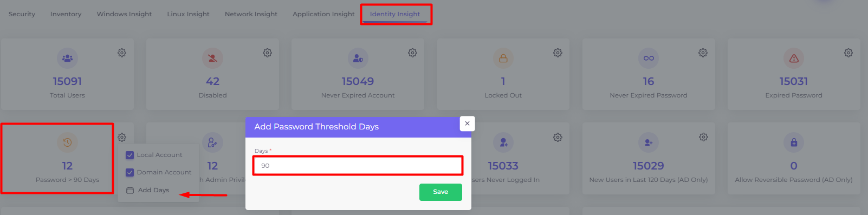Click the Expired Password warning triangle icon

tap(794, 58)
